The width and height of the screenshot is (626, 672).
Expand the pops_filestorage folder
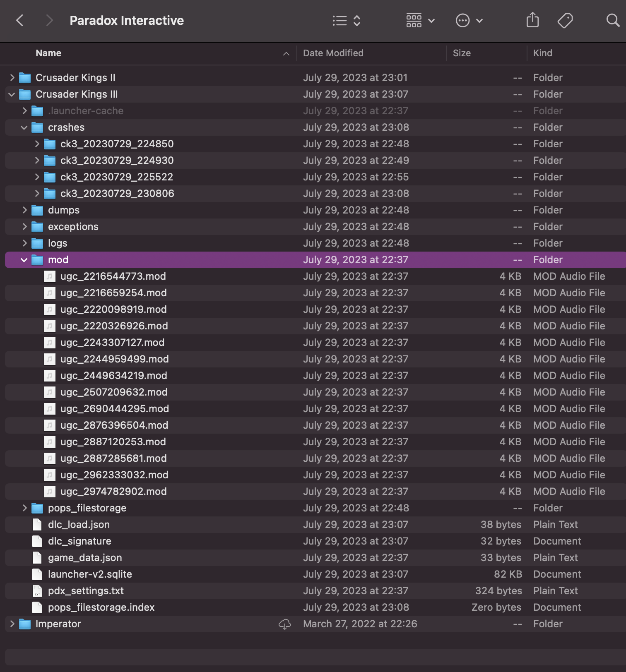[x=24, y=508]
